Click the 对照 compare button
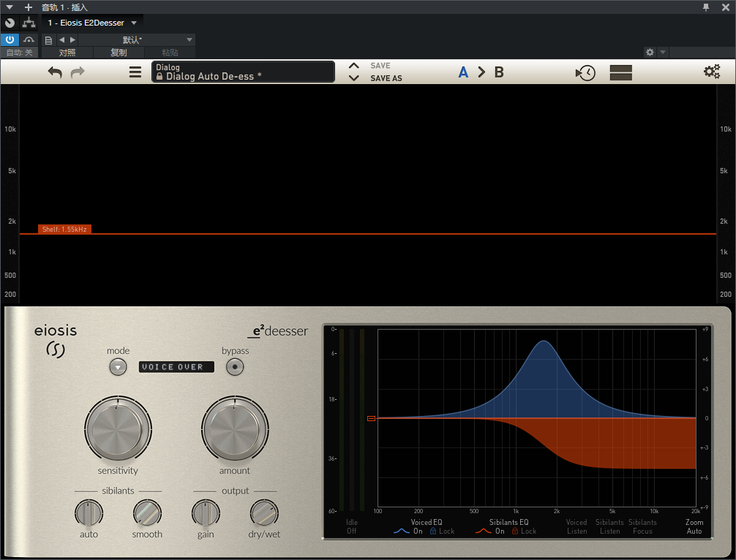Screen dimensions: 736x560 [67, 53]
